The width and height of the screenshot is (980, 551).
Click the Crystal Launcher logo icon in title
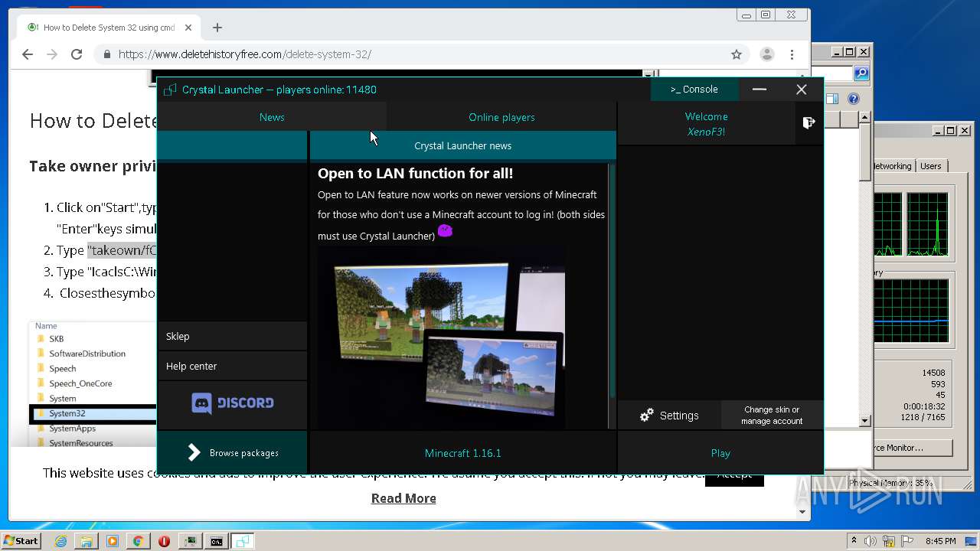click(170, 90)
